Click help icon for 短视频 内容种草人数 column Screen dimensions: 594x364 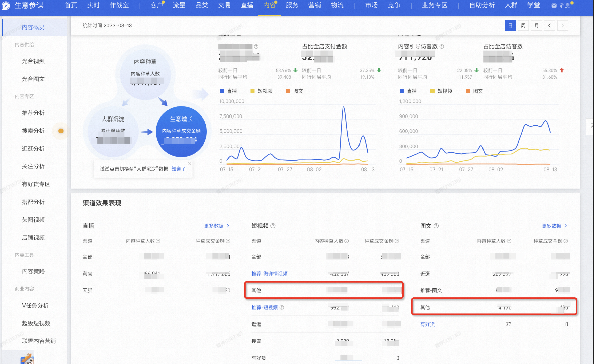coord(347,241)
